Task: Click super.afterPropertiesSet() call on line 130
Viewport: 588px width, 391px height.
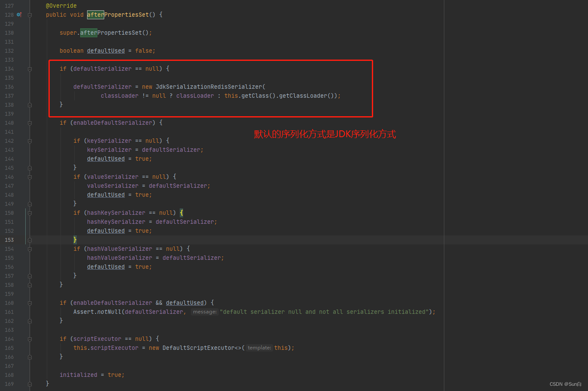Action: coord(106,33)
